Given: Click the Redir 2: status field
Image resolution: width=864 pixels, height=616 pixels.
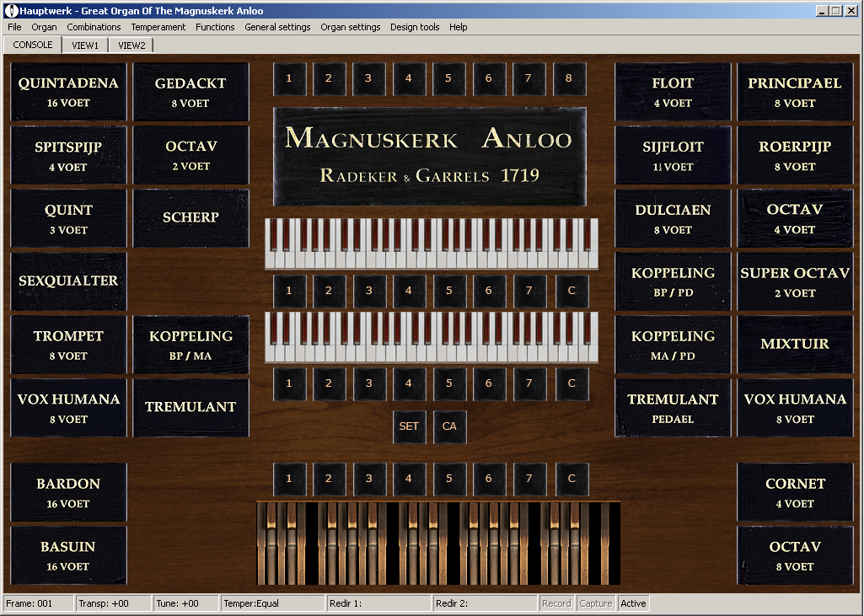Looking at the screenshot, I should [485, 603].
